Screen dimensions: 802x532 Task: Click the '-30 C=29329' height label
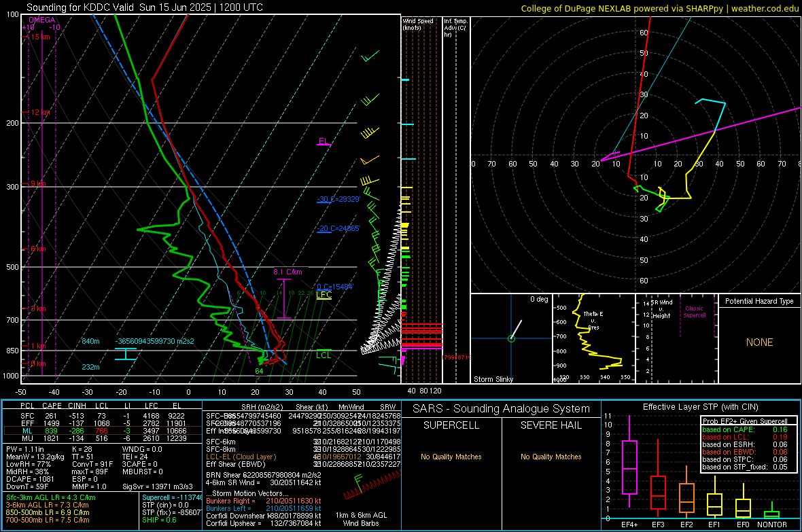[338, 199]
